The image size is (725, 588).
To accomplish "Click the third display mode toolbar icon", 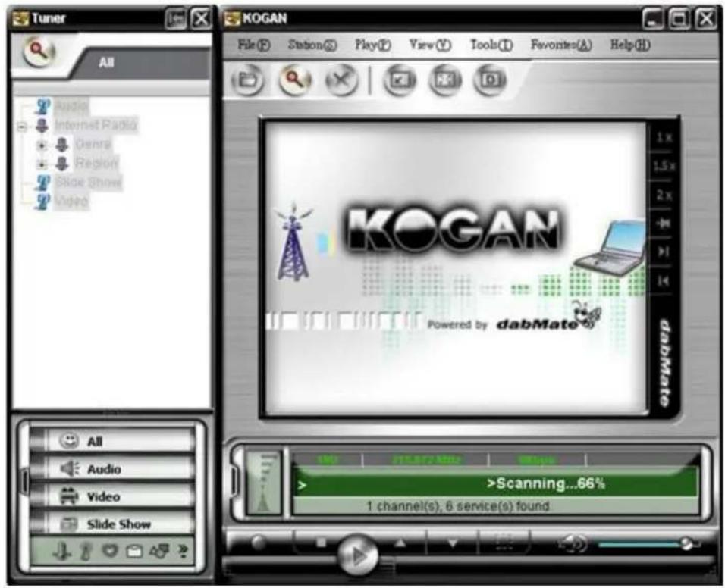I will click(x=490, y=80).
